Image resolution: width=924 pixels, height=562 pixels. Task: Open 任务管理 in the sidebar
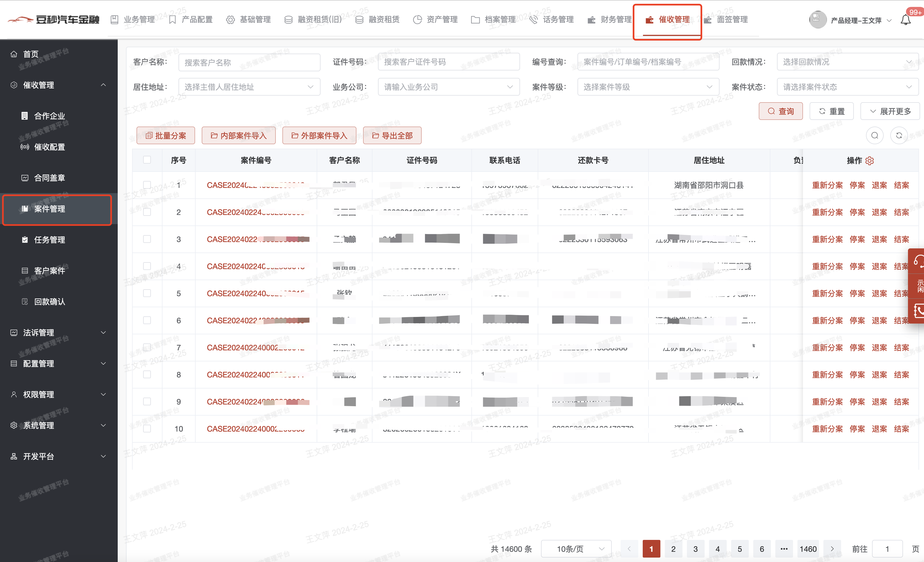49,240
